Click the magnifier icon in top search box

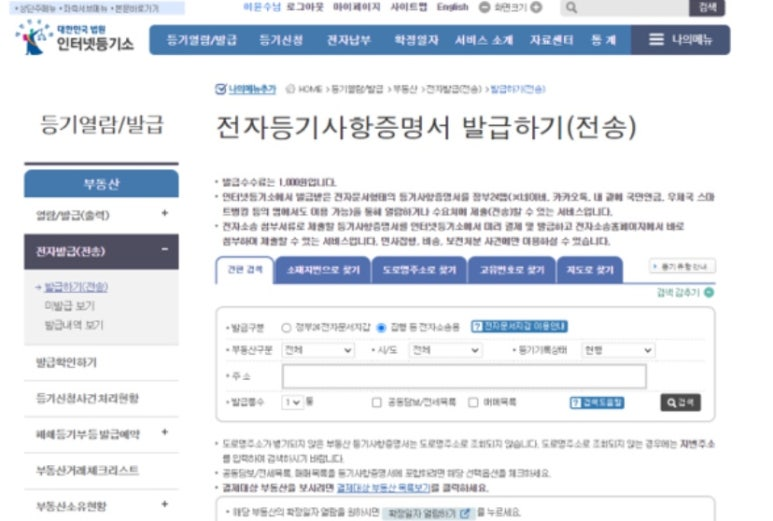571,7
